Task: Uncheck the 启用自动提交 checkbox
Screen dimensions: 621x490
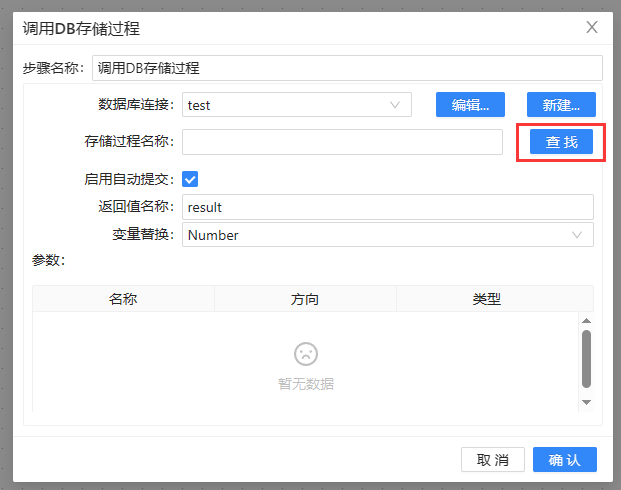Action: click(x=190, y=180)
